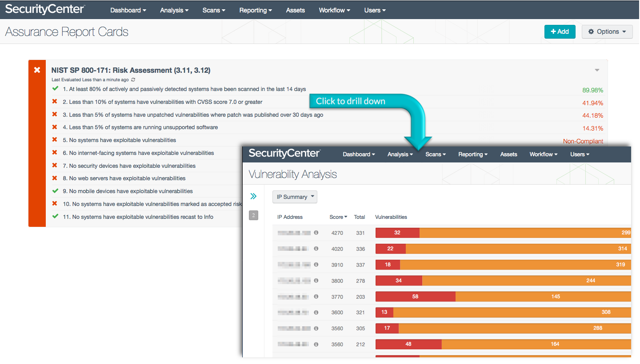This screenshot has width=640, height=364.
Task: Click info icon for IP with total 305
Action: pyautogui.click(x=316, y=328)
